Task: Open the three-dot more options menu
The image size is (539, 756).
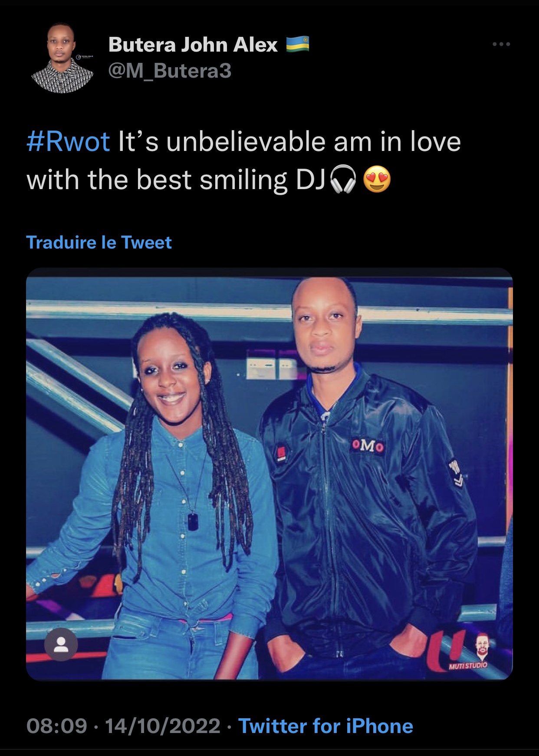Action: point(501,44)
